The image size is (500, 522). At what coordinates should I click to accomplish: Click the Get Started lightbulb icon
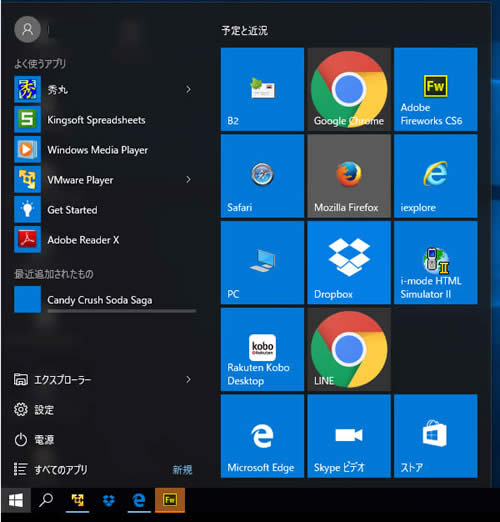(27, 209)
